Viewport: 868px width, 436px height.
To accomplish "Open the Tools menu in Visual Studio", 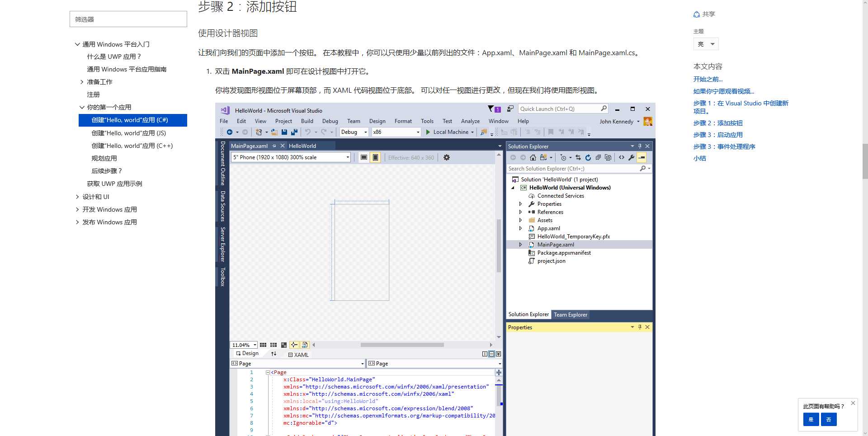I will point(427,121).
